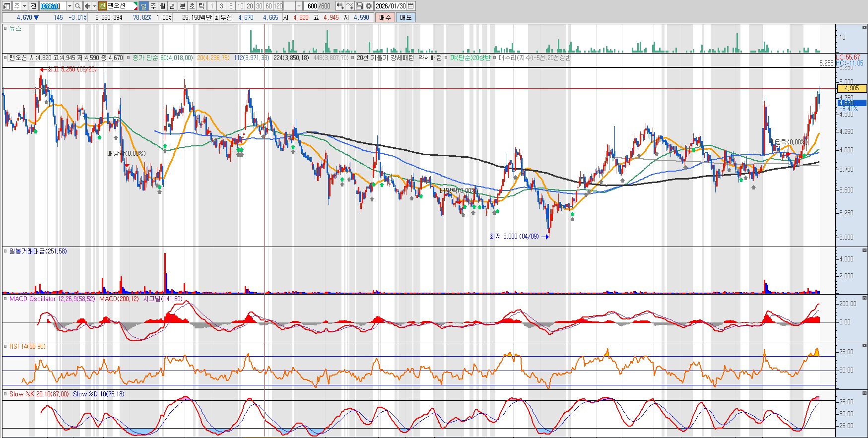Screen dimensions: 868x438
Task: Click the Slow %K 20,10 label
Action: click(39, 394)
